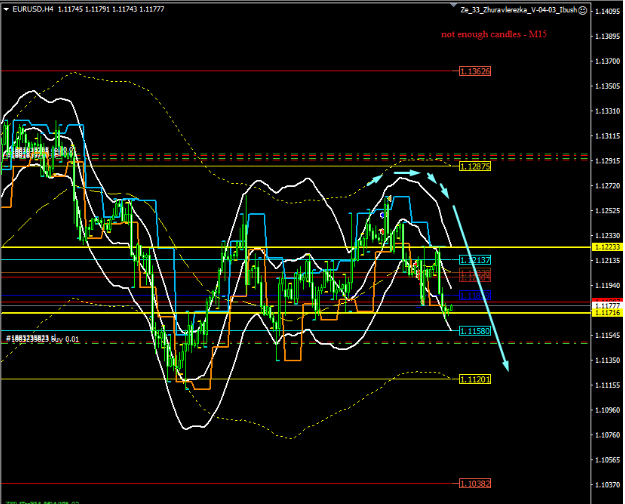The width and height of the screenshot is (625, 504).
Task: Click the Ze_33_Zhuravlerezka expert advisor name
Action: click(517, 9)
